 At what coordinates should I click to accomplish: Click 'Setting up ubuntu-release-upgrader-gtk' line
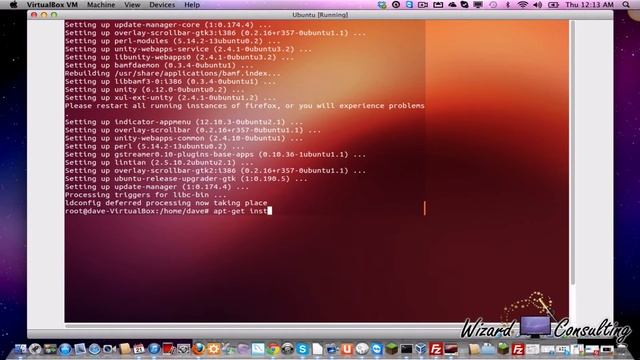coord(186,179)
